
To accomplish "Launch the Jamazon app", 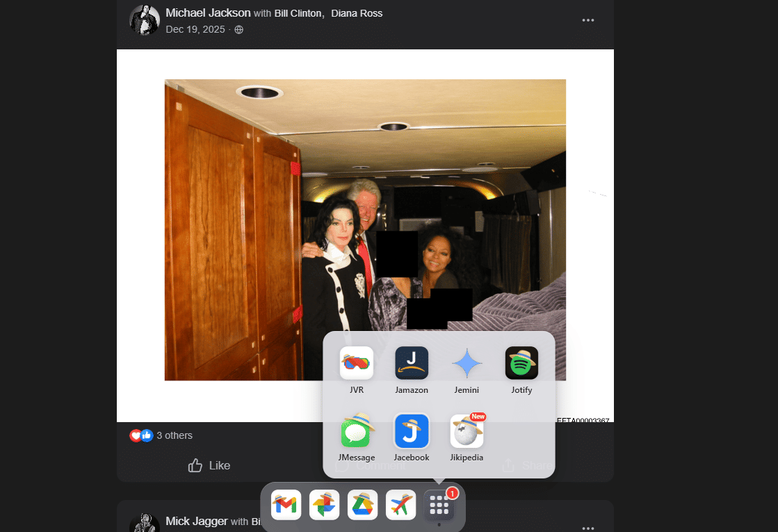I will [x=412, y=363].
